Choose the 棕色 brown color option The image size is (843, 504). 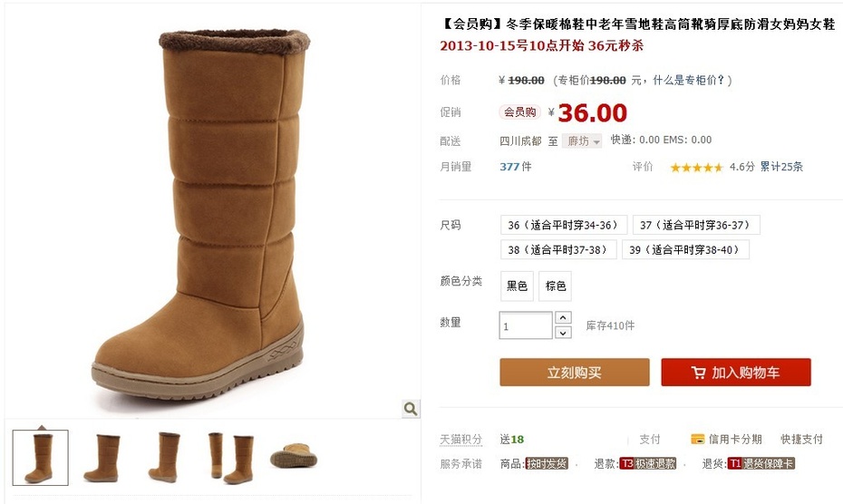(x=555, y=286)
